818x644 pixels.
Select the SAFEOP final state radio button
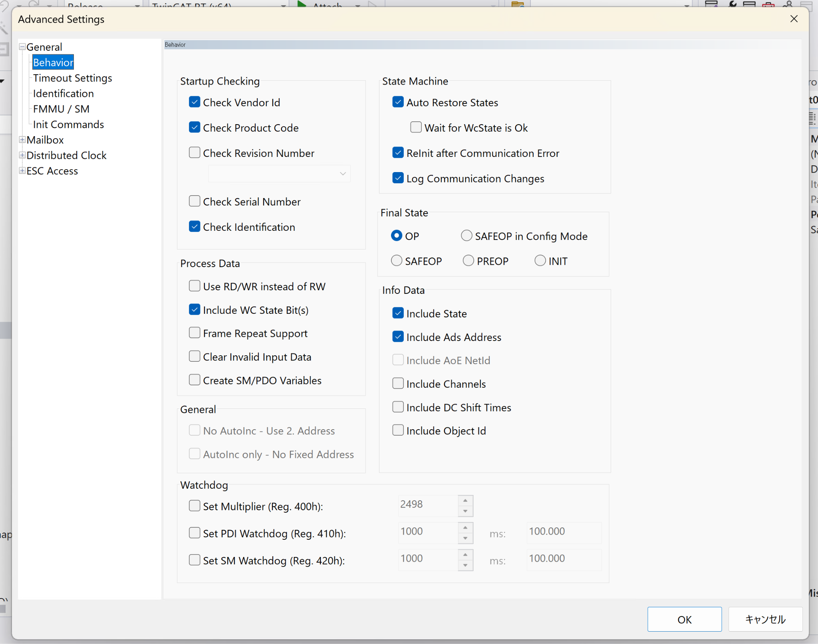pos(396,261)
